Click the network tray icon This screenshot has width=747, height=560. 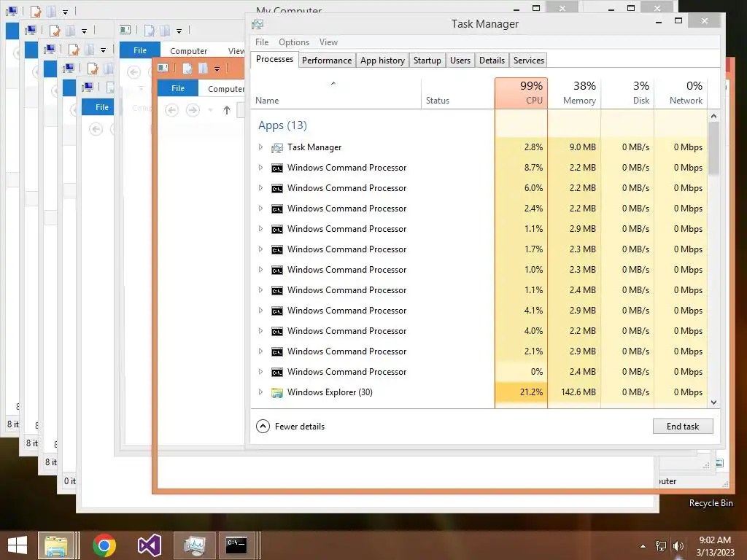[661, 546]
